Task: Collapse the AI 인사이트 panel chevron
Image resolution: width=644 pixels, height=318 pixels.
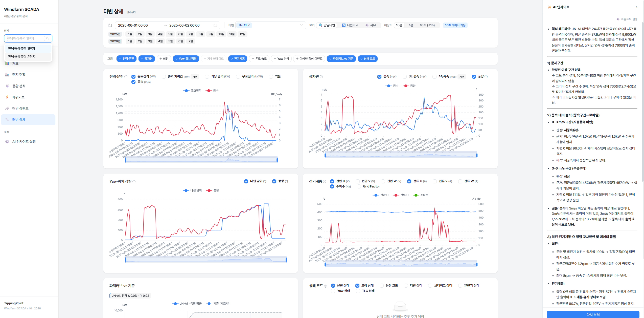Action: point(636,7)
